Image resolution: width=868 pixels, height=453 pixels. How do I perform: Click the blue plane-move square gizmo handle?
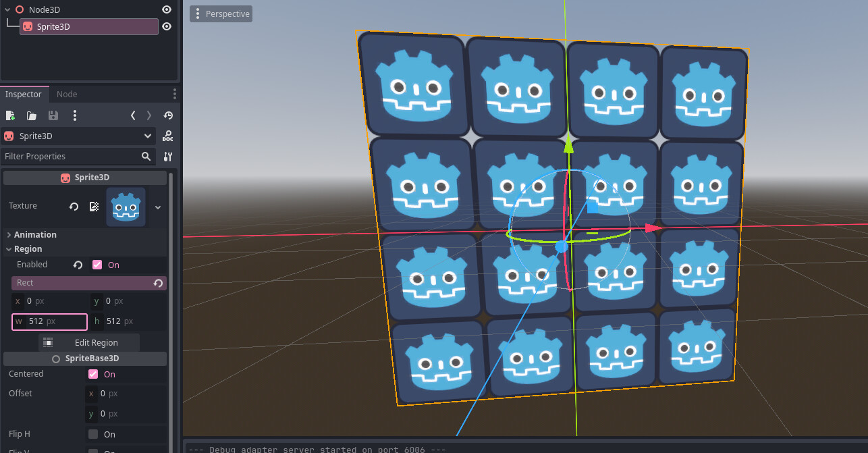coord(593,207)
